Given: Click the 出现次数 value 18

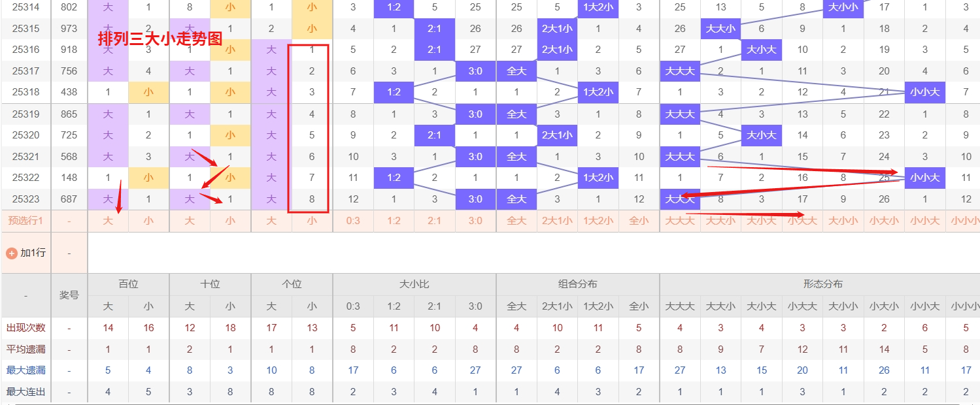Looking at the screenshot, I should (x=230, y=328).
